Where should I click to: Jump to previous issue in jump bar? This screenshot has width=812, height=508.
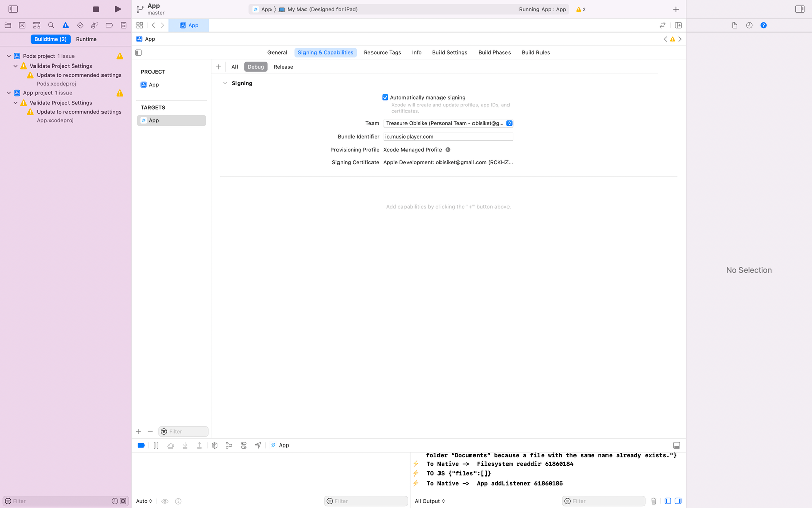coord(666,39)
